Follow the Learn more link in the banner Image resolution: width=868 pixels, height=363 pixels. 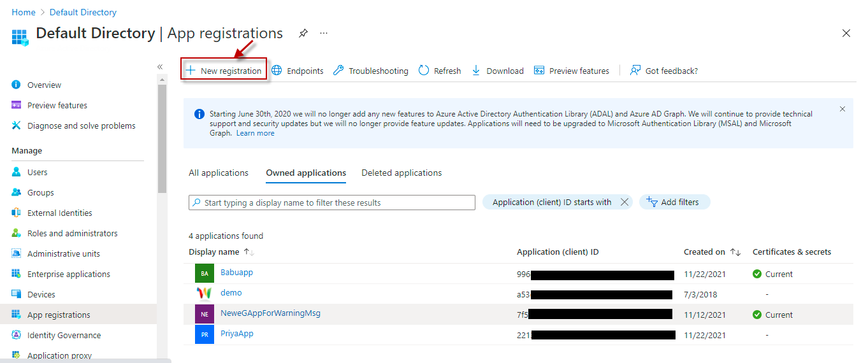(255, 133)
